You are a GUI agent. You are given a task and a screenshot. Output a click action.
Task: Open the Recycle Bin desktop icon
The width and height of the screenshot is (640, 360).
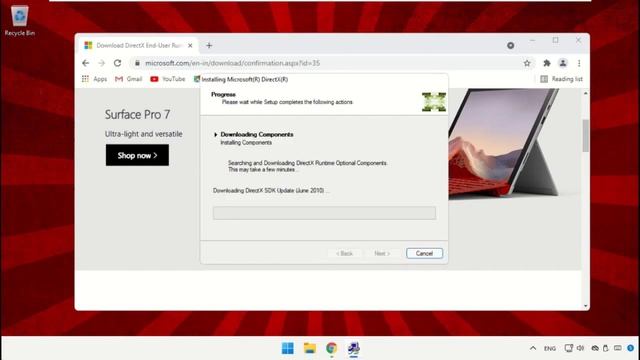point(19,21)
